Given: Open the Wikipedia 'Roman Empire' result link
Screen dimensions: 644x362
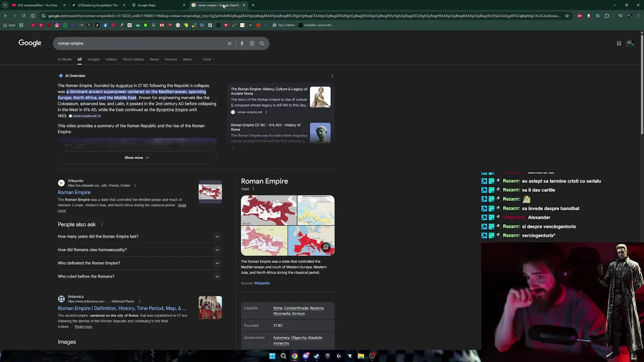Looking at the screenshot, I should (74, 193).
